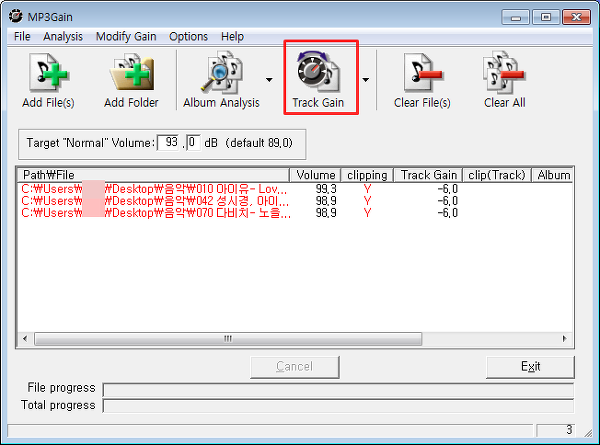Image resolution: width=600 pixels, height=445 pixels.
Task: Open the dropdown arrow beside Album Analysis
Action: [269, 80]
